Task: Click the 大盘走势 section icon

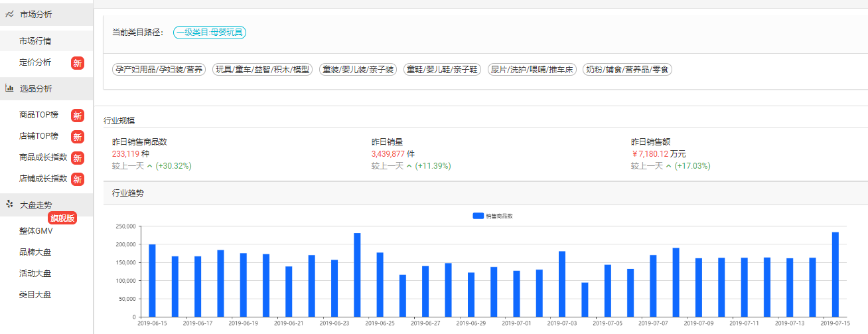Action: point(10,205)
